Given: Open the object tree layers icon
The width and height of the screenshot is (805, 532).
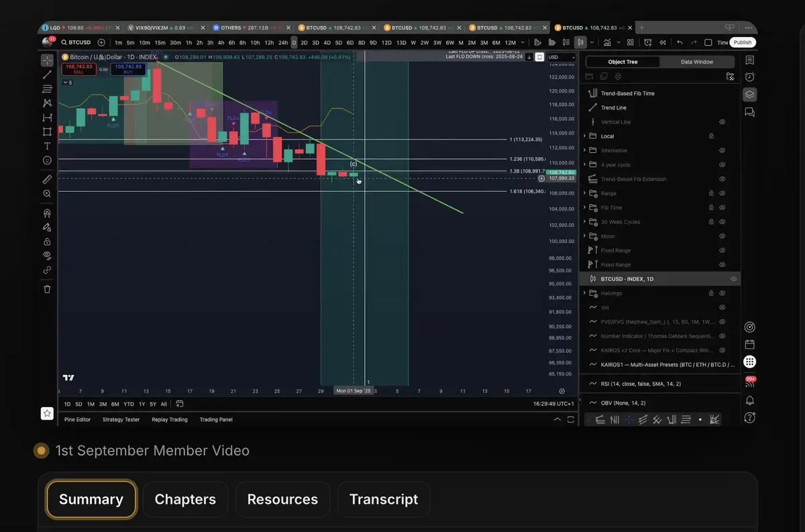Looking at the screenshot, I should [x=749, y=95].
